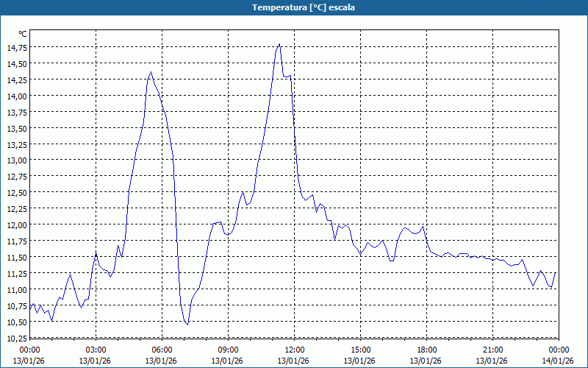Screen dimensions: 588x368
Task: Click the 09:00 time axis label
Action: 228,350
